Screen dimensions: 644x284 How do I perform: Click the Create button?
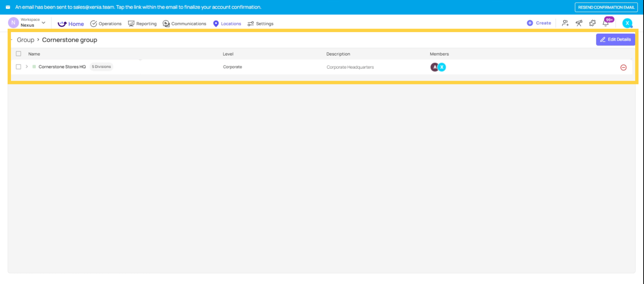pos(539,23)
